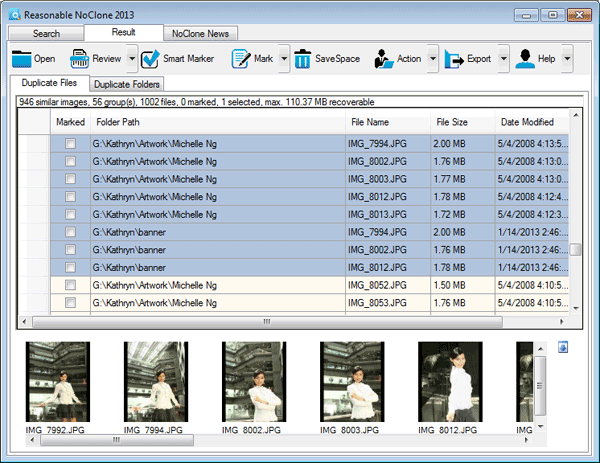Viewport: 600px width, 463px height.
Task: Mark the checkbox for IMG_8013.JPG row
Action: (70, 214)
